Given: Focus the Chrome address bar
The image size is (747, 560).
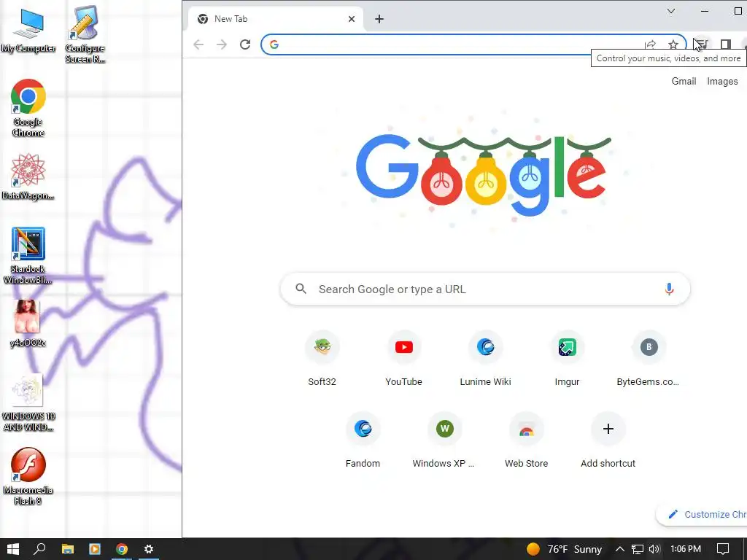Looking at the screenshot, I should pos(457,44).
